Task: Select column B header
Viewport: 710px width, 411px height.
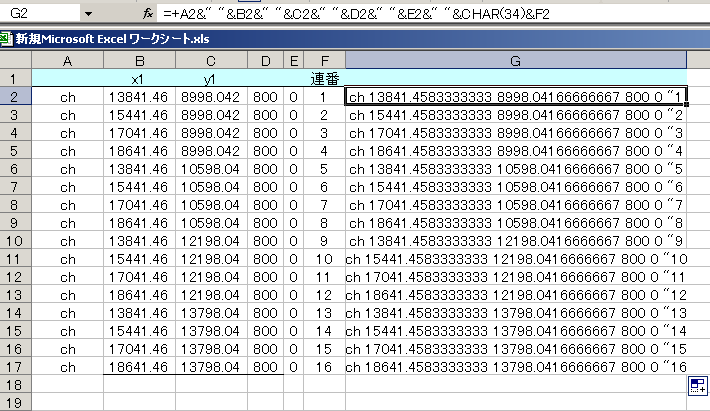Action: (141, 61)
